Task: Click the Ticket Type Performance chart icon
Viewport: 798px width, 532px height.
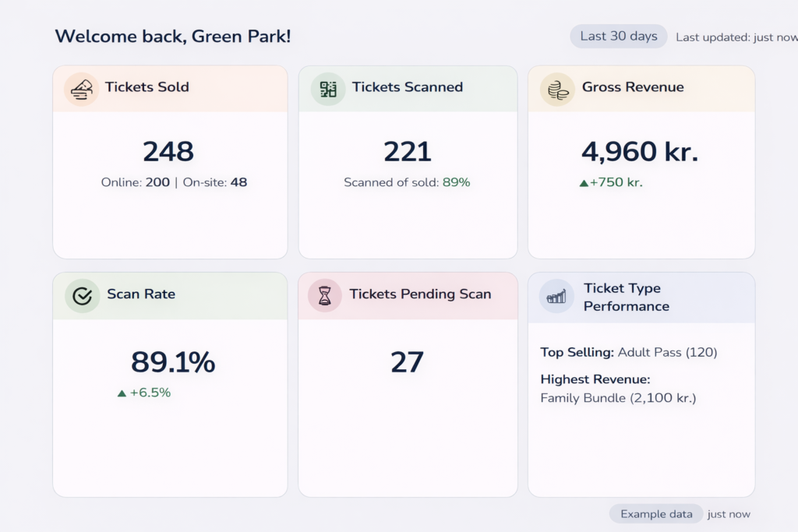Action: [x=556, y=295]
